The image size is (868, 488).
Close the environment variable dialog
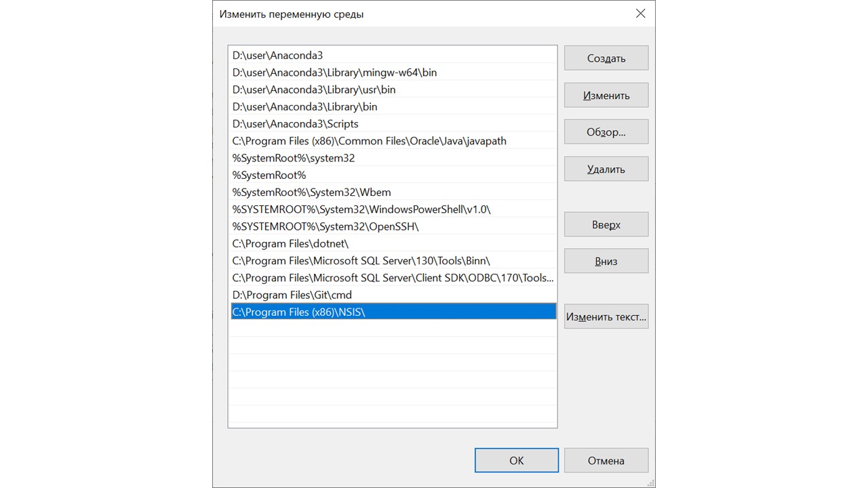click(x=640, y=14)
